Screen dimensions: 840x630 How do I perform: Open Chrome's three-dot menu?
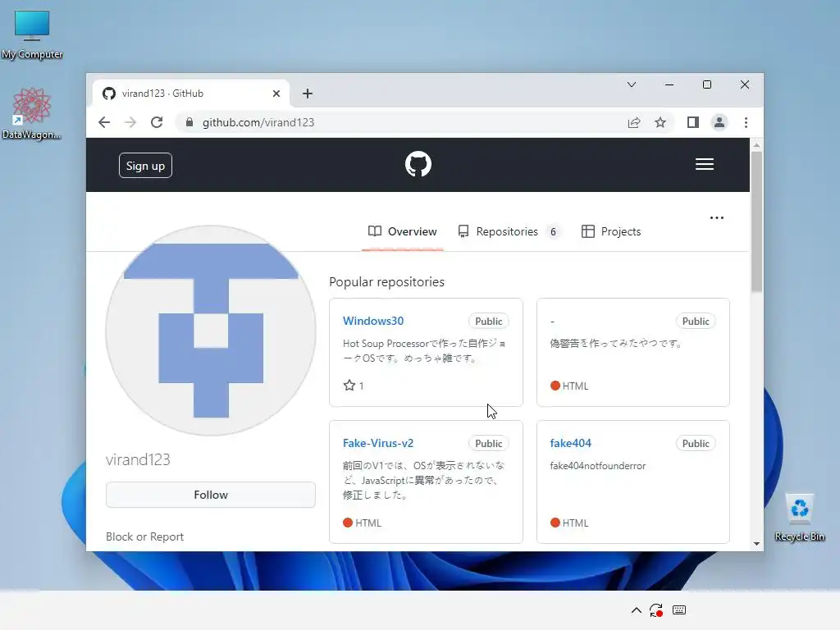click(x=746, y=123)
